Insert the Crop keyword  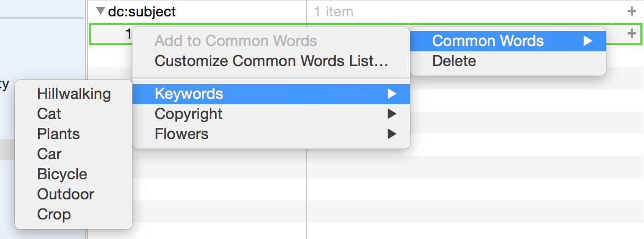click(x=74, y=214)
